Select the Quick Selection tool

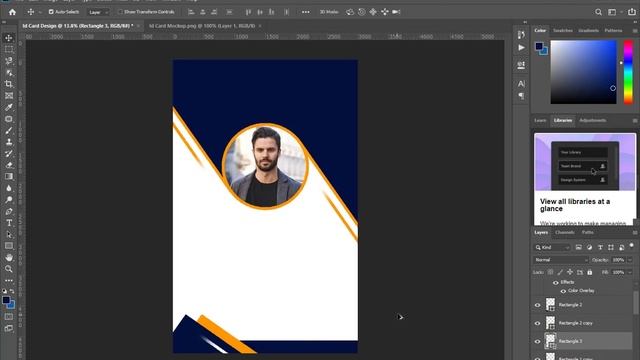pos(9,73)
